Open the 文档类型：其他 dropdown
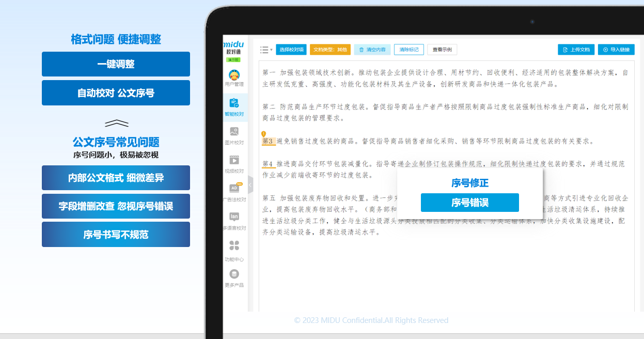The height and width of the screenshot is (339, 644). click(x=330, y=50)
